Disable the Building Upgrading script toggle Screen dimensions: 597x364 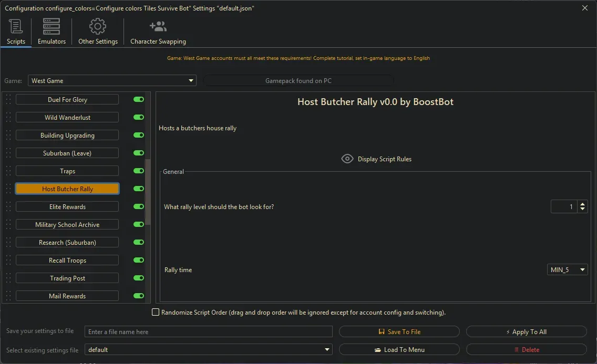[x=139, y=136]
